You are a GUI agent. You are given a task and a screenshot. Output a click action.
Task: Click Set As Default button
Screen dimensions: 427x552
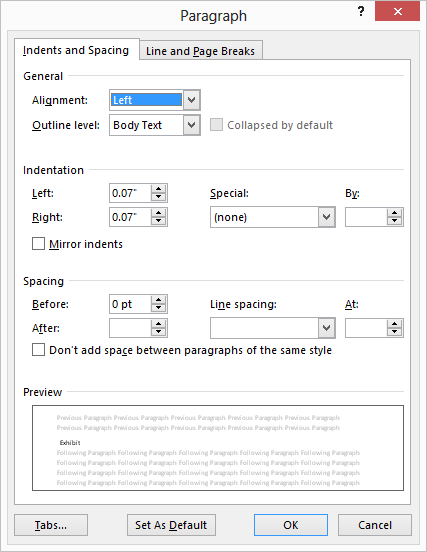coord(171,525)
